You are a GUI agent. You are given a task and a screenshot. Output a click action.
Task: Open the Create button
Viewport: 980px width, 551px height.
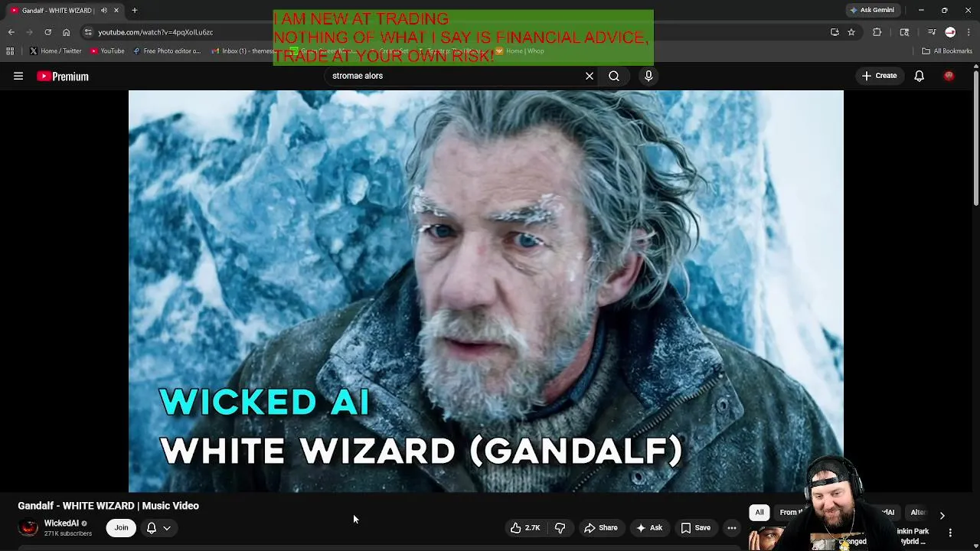click(x=879, y=76)
